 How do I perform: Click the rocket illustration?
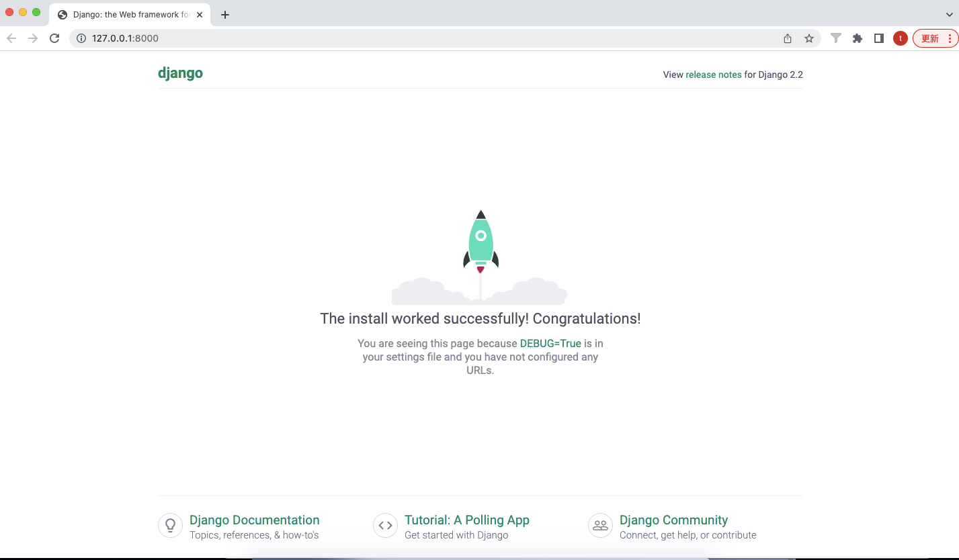pyautogui.click(x=480, y=256)
